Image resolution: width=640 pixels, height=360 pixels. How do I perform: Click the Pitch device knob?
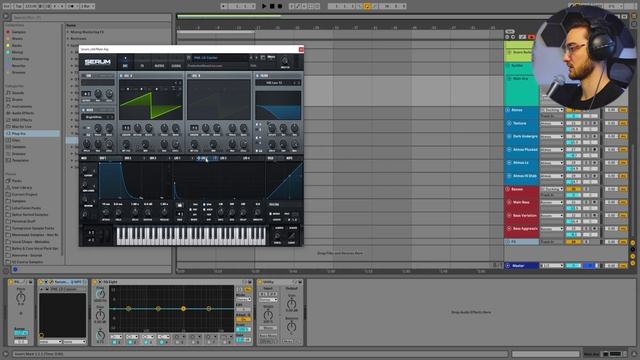click(x=20, y=297)
